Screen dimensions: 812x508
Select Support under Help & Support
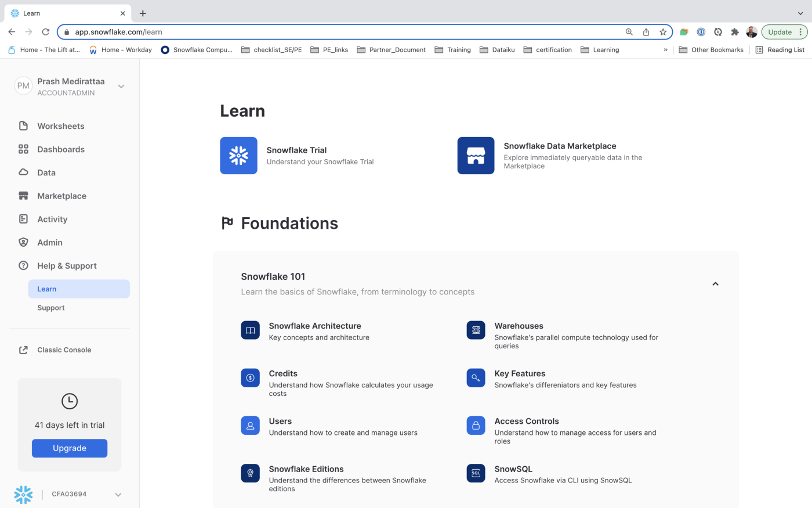click(51, 308)
